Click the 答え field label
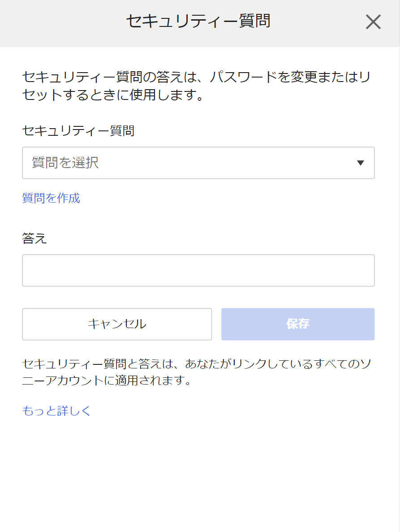Viewport: 400px width, 532px height. tap(34, 238)
